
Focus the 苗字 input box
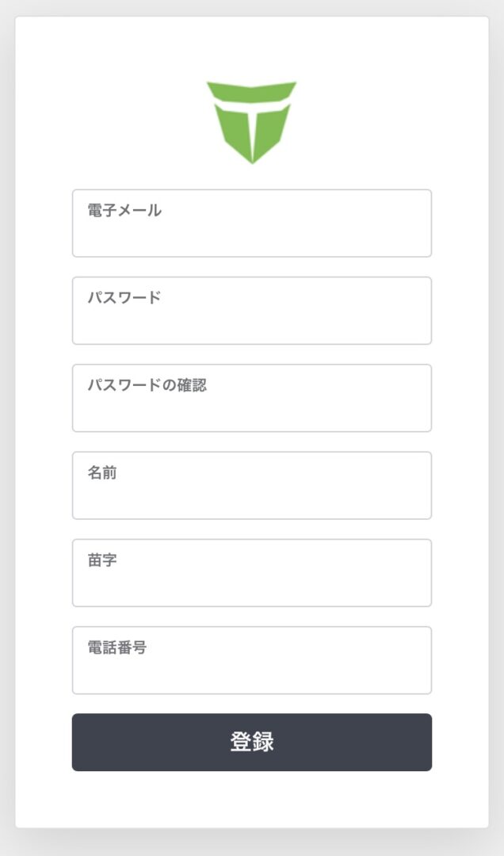click(252, 583)
